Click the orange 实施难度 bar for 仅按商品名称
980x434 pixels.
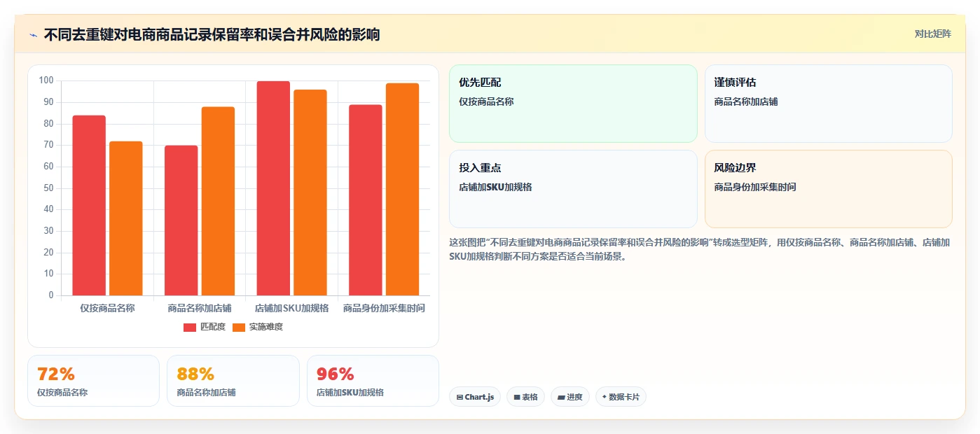point(126,218)
